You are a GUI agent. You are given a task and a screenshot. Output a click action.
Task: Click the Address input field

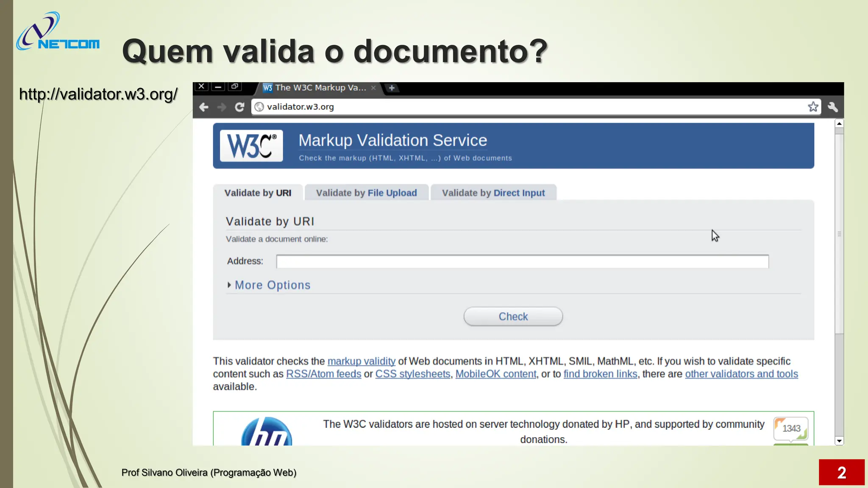point(522,261)
